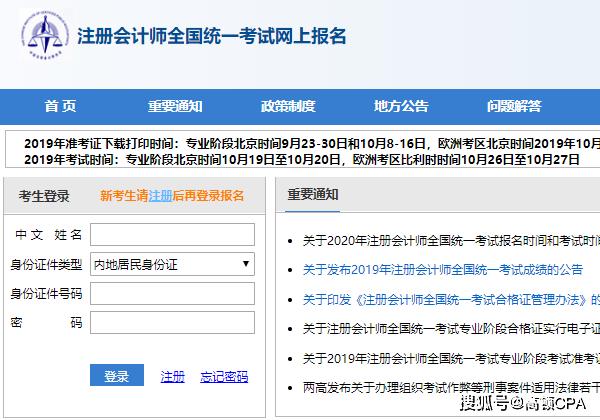This screenshot has width=600, height=420.
Task: Open 问题解答 in the navigation bar
Action: [514, 106]
